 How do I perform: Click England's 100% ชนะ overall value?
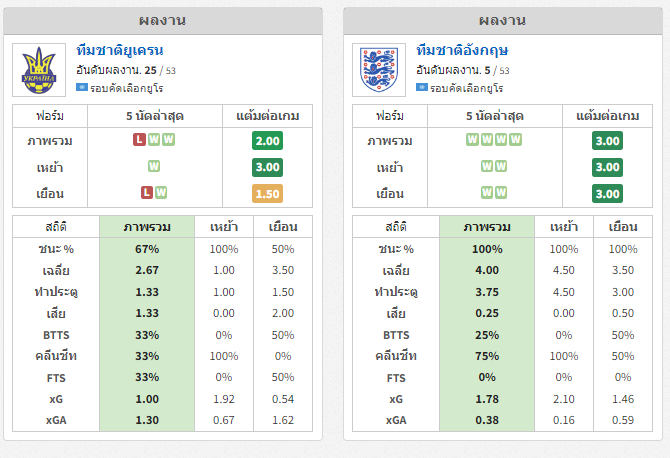coord(487,249)
